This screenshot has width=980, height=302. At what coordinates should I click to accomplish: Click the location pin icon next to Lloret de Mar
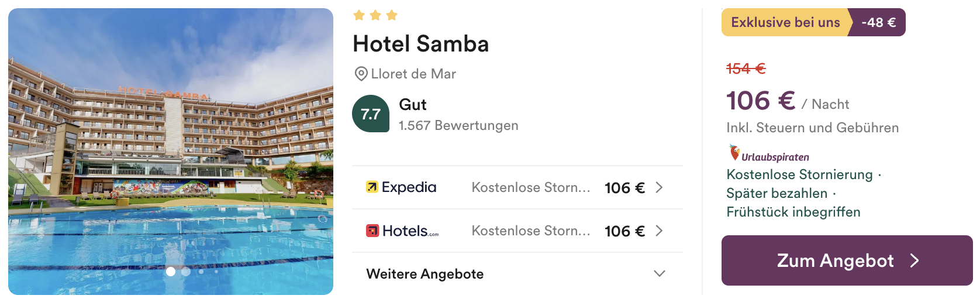(x=361, y=74)
